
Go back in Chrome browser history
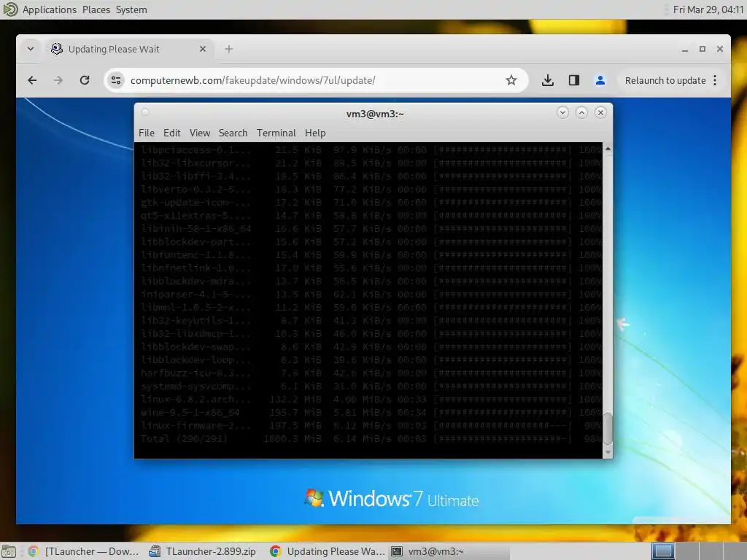pos(32,80)
